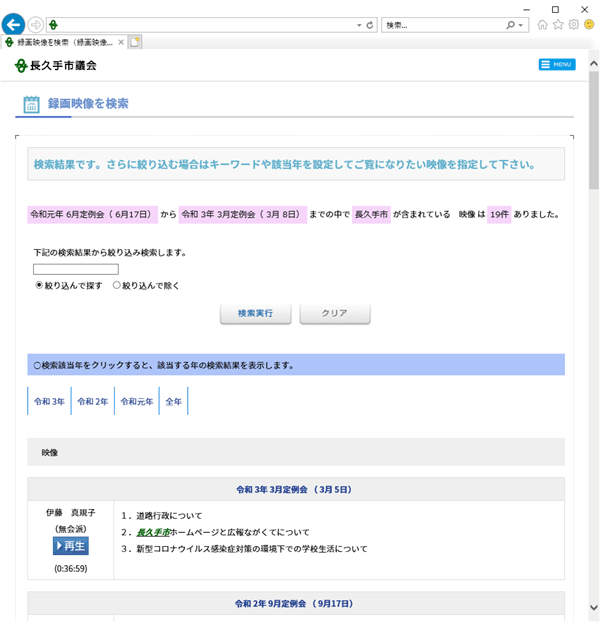The image size is (600, 622).
Task: Switch to the 全年 tab
Action: click(x=174, y=401)
